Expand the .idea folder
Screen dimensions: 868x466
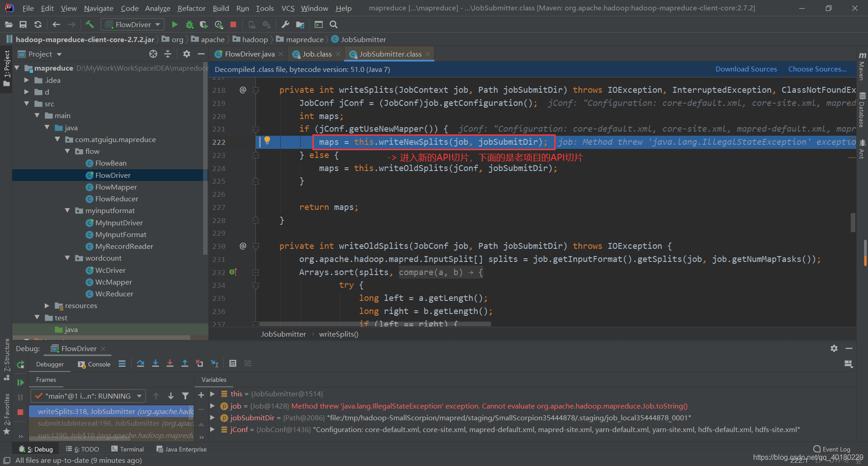(27, 80)
